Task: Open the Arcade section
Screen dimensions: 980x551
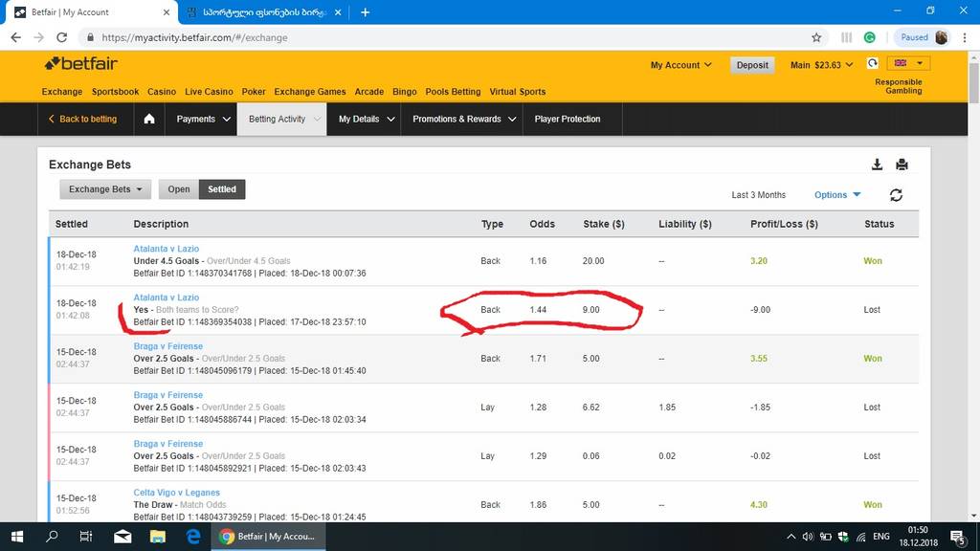Action: pos(368,91)
